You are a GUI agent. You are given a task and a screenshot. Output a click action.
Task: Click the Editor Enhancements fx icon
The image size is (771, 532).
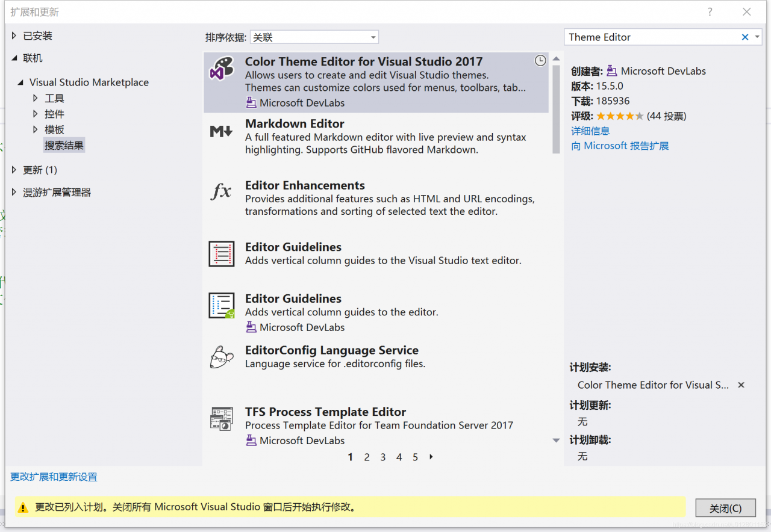(x=221, y=192)
